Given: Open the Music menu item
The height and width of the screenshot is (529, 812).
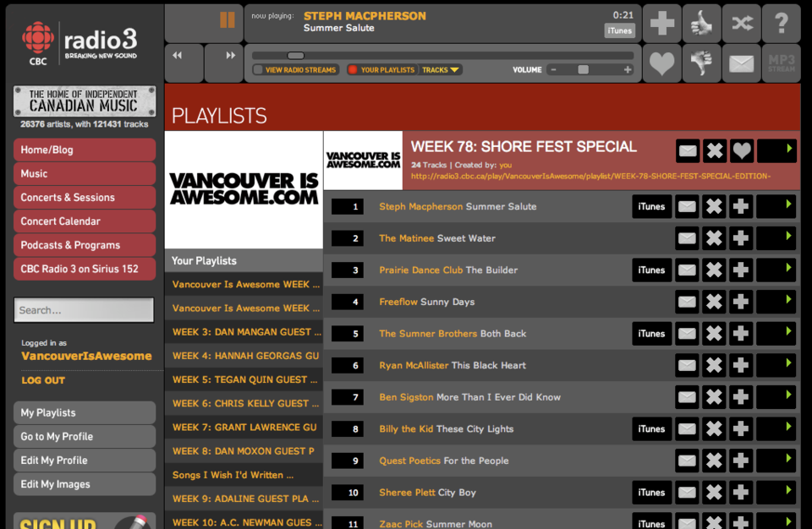Looking at the screenshot, I should point(85,173).
